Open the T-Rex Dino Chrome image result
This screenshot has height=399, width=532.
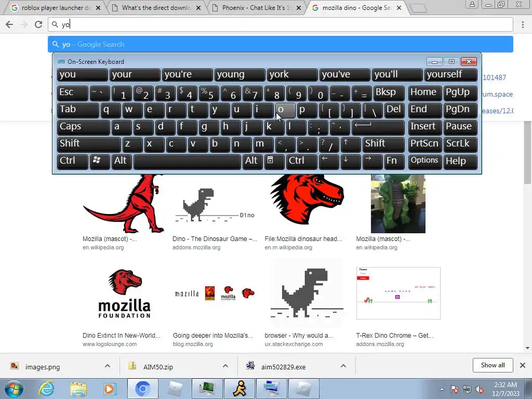pos(398,293)
